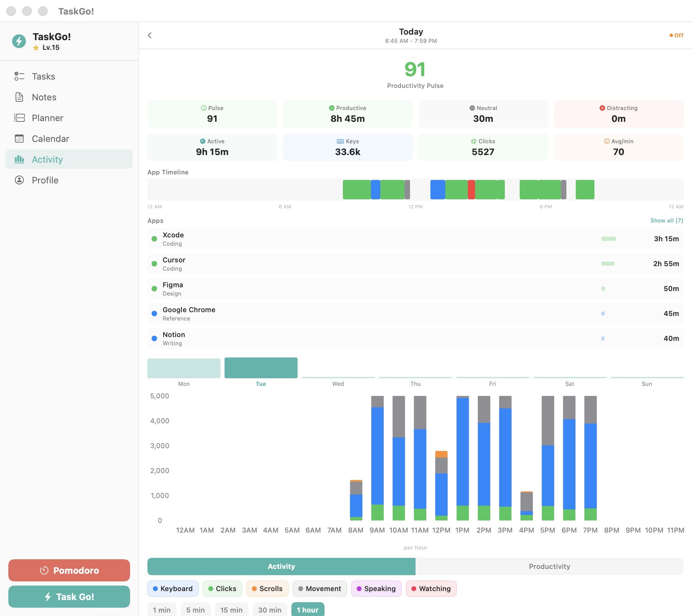Viewport: 692px width, 616px height.
Task: Click the Active clock icon
Action: click(x=203, y=141)
